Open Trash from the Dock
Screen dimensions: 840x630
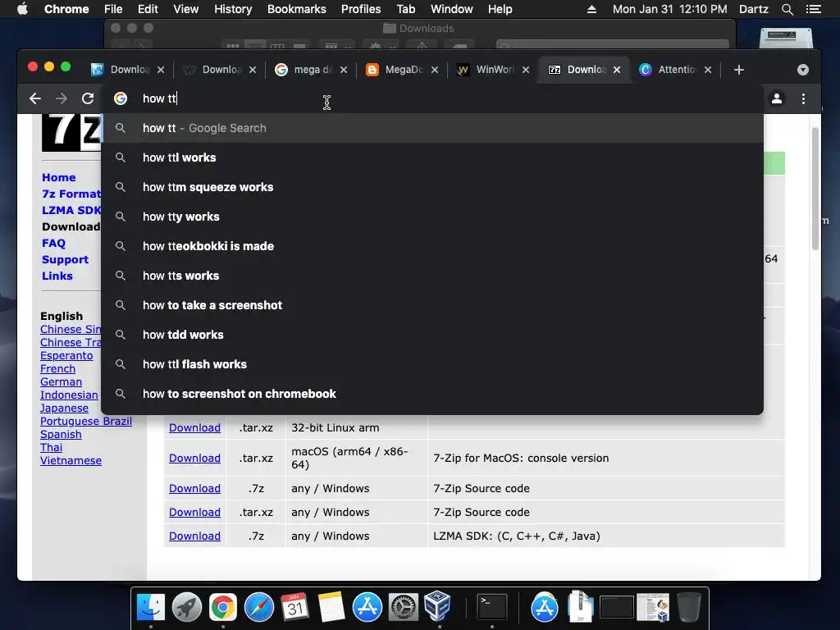[689, 607]
